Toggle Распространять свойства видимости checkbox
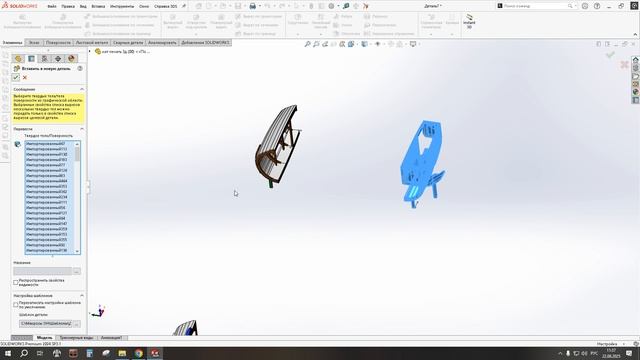 click(16, 282)
